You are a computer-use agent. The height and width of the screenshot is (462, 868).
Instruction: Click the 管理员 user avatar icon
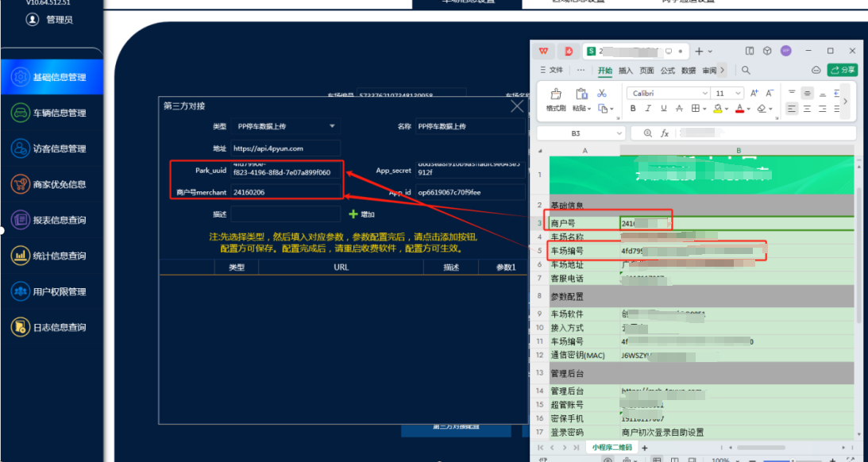33,19
